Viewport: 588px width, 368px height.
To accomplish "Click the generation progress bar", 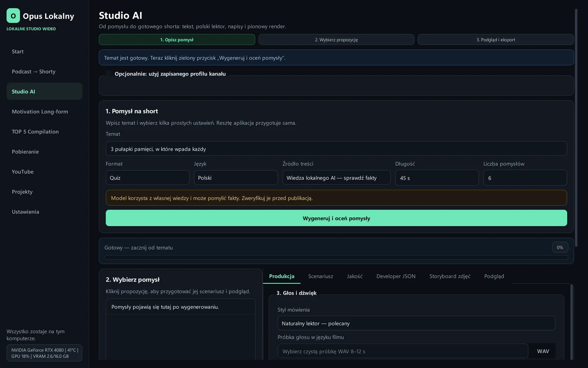I will tap(336, 258).
